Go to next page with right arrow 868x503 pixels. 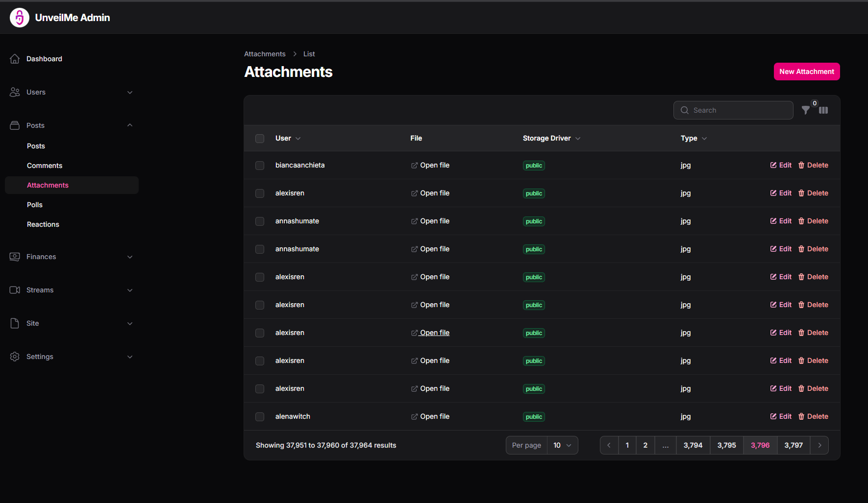point(819,445)
